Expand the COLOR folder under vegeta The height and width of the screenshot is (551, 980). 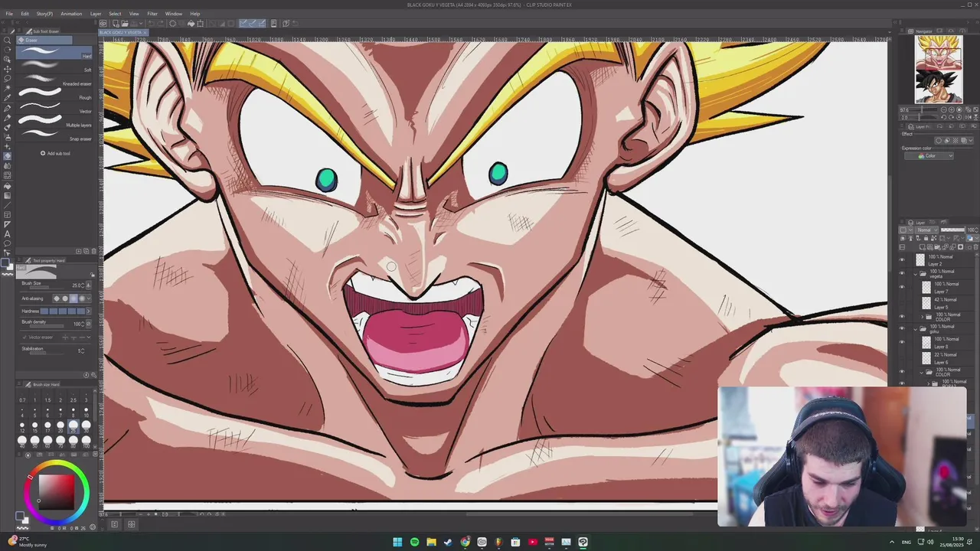(922, 316)
